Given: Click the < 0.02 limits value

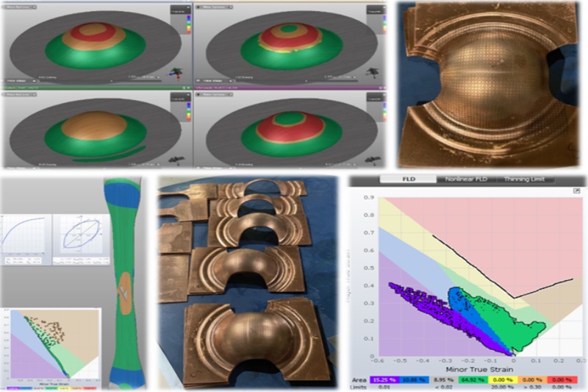Looking at the screenshot, I should 443,387.
